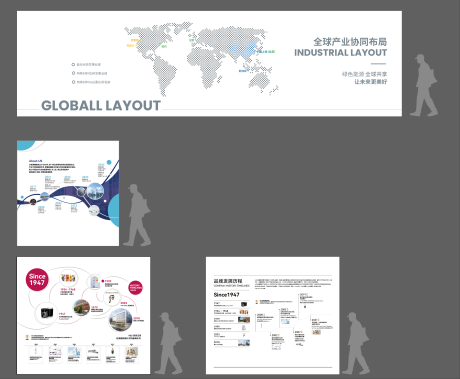
Task: Select the walking figure beside the company history panel
Action: [x=356, y=343]
